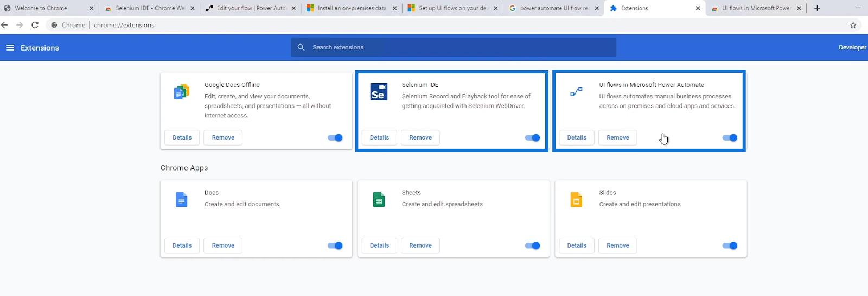Close the Extensions tab
Screen dimensions: 868x296
(x=698, y=8)
